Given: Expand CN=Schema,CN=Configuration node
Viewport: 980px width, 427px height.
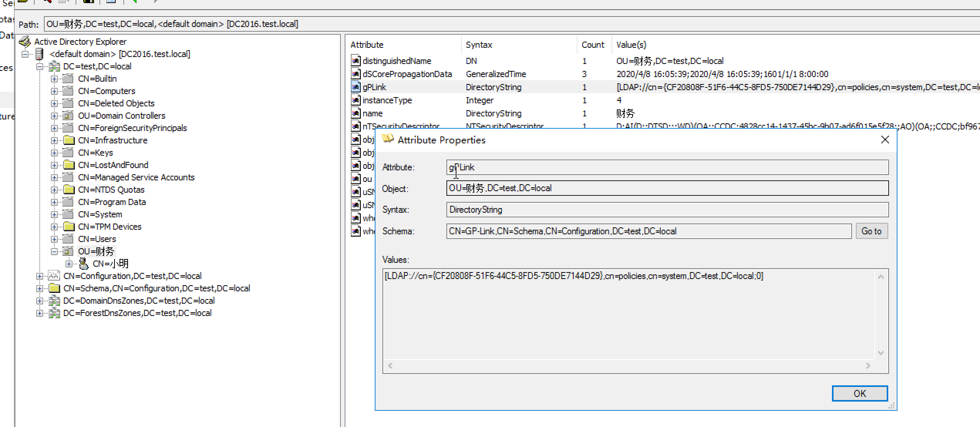Looking at the screenshot, I should click(x=40, y=288).
